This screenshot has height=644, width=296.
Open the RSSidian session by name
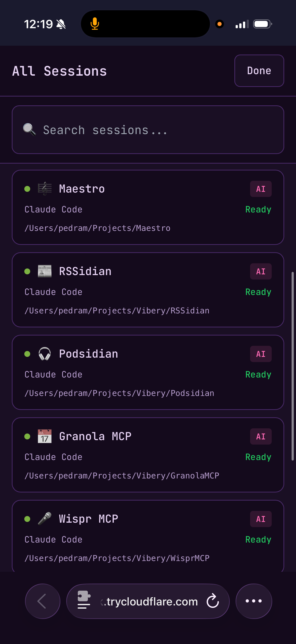(x=85, y=271)
